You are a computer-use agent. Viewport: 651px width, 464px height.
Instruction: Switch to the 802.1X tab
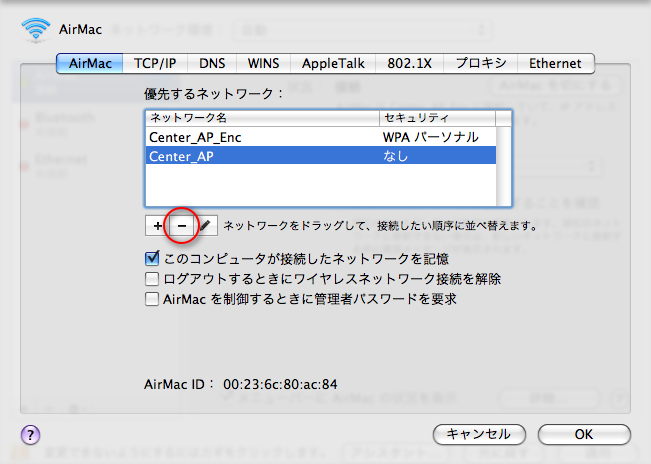point(409,63)
